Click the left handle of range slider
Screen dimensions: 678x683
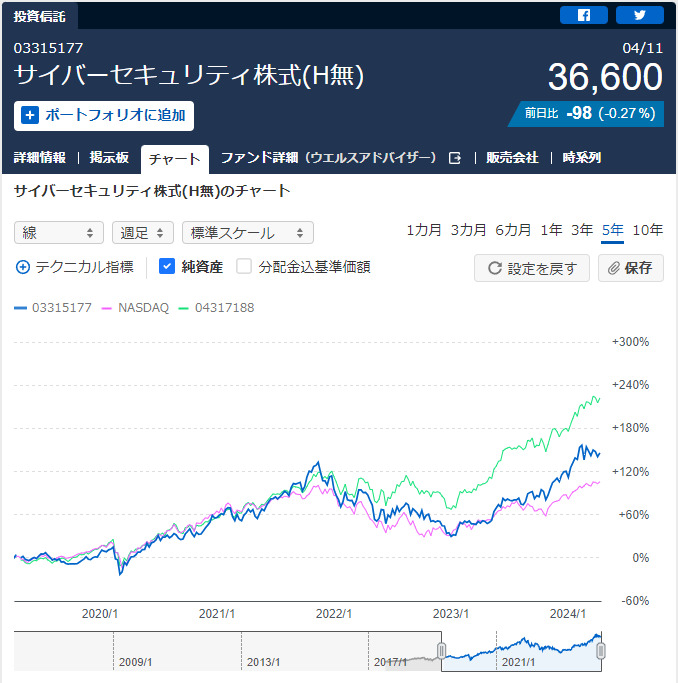point(441,651)
